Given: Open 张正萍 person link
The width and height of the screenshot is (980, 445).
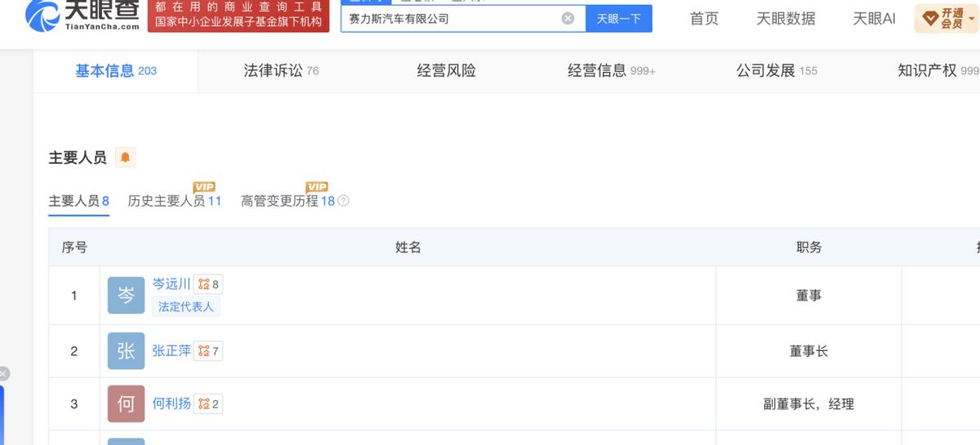Looking at the screenshot, I should coord(171,350).
